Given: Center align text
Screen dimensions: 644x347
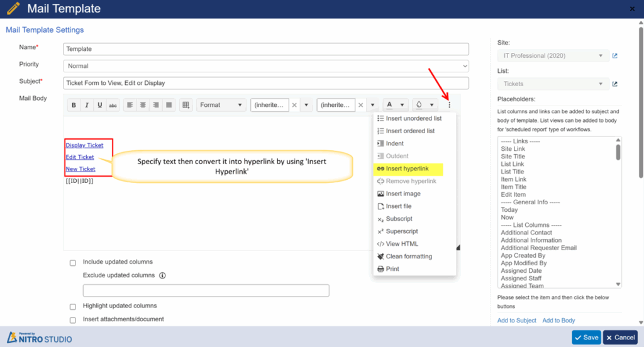Looking at the screenshot, I should coord(143,105).
